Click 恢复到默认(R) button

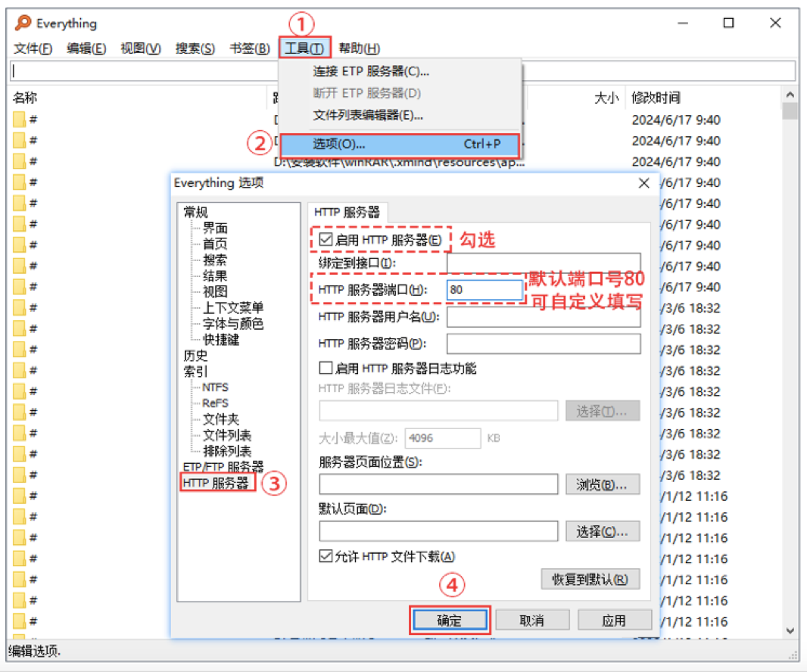pos(590,580)
